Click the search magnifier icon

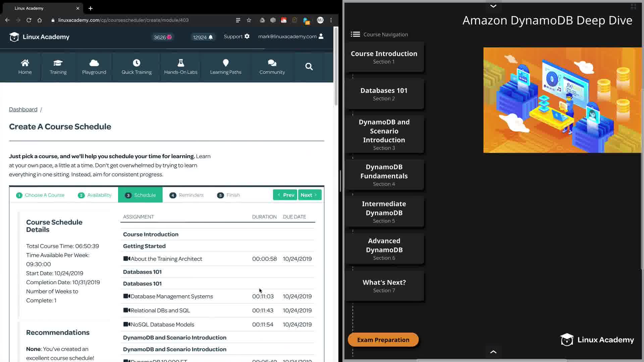coord(309,67)
